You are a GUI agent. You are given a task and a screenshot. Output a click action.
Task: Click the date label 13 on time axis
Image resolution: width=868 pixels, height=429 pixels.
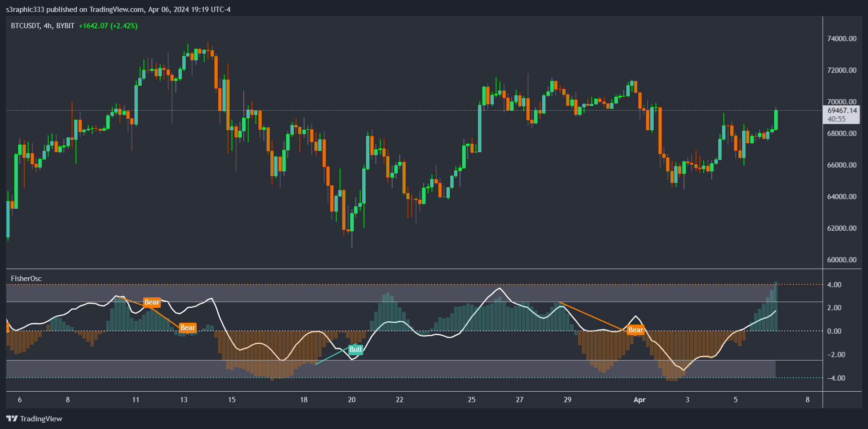tap(184, 400)
